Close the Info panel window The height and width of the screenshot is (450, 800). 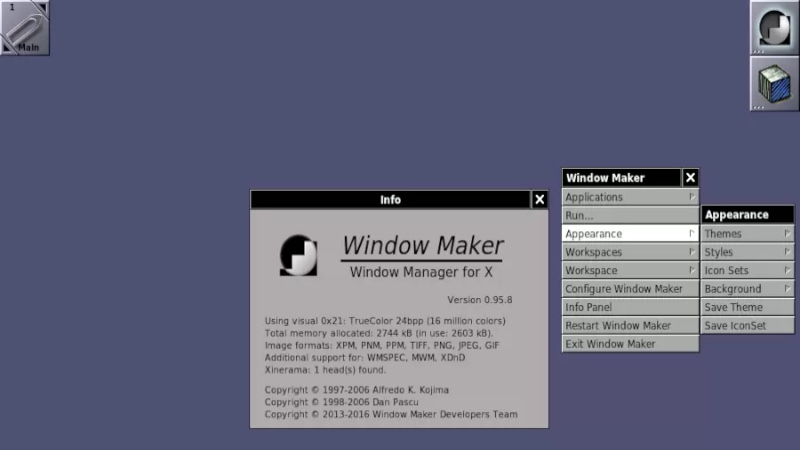(x=540, y=200)
